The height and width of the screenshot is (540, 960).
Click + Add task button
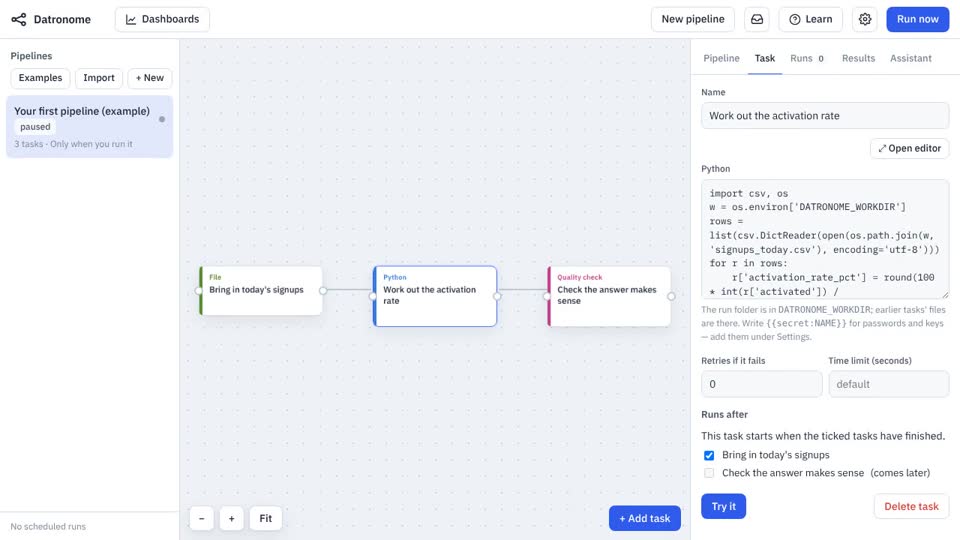click(x=644, y=519)
